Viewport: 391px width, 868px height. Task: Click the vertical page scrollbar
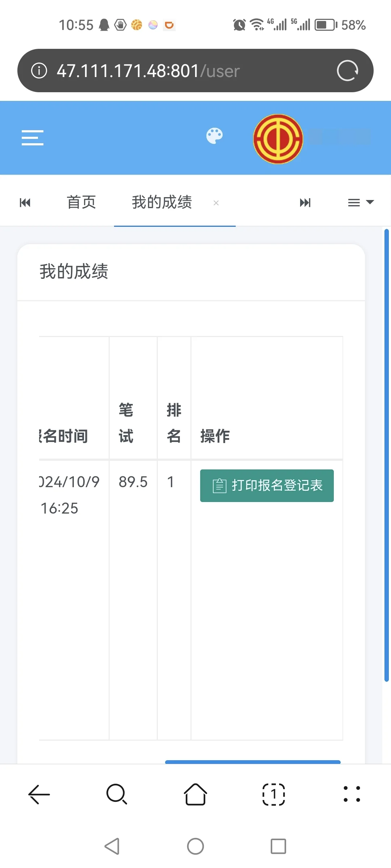(x=386, y=455)
